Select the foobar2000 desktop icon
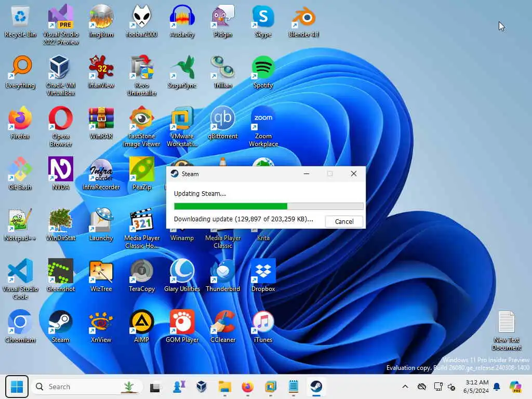Viewport: 532px width, 399px height. click(141, 21)
